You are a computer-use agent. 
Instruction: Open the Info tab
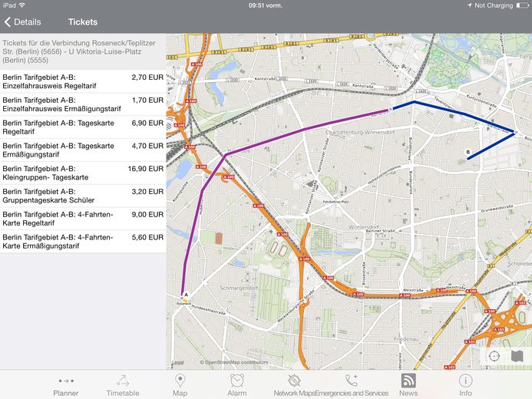[x=465, y=386]
